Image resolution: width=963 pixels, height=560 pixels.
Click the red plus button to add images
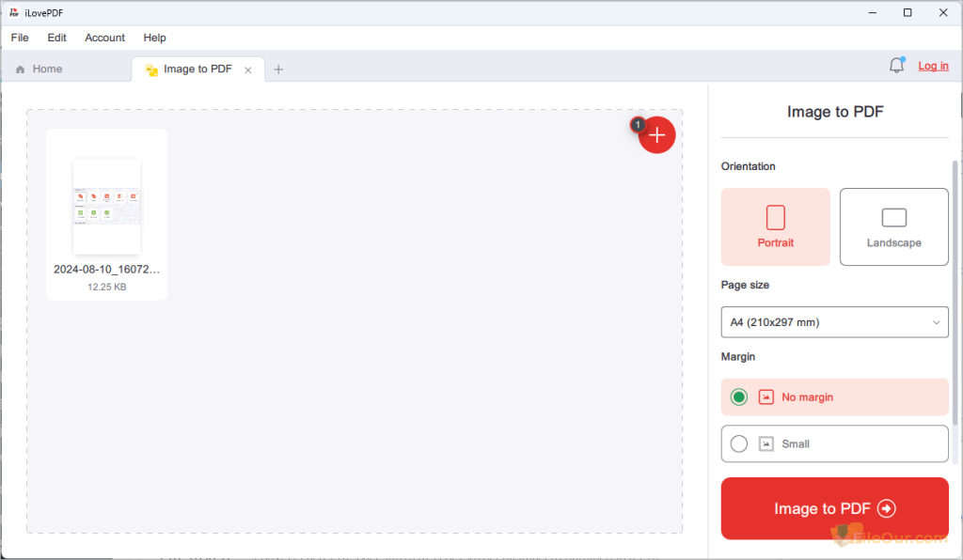tap(656, 135)
